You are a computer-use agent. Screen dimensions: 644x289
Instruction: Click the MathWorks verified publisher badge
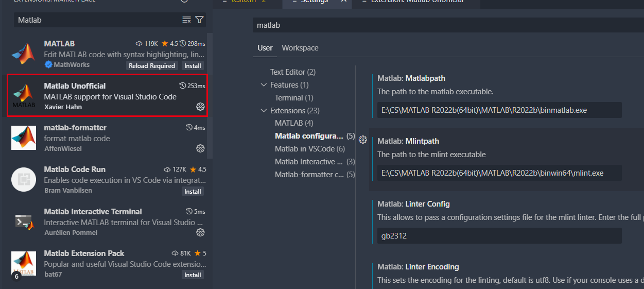tap(48, 65)
